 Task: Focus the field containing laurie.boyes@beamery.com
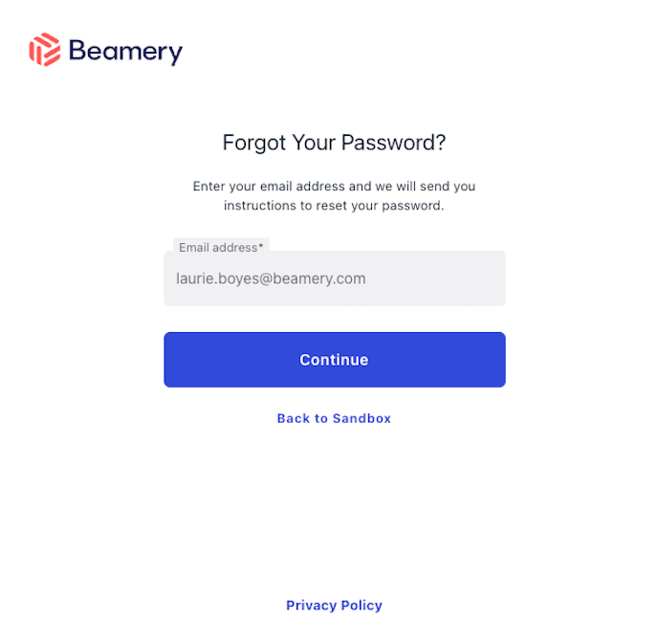click(x=334, y=279)
